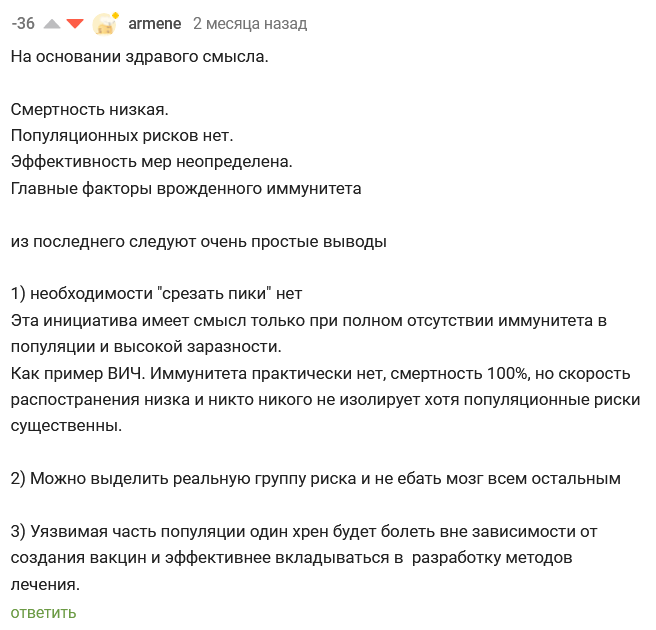The image size is (656, 630).
Task: Click the text "Смертность низкая."
Action: 89,109
